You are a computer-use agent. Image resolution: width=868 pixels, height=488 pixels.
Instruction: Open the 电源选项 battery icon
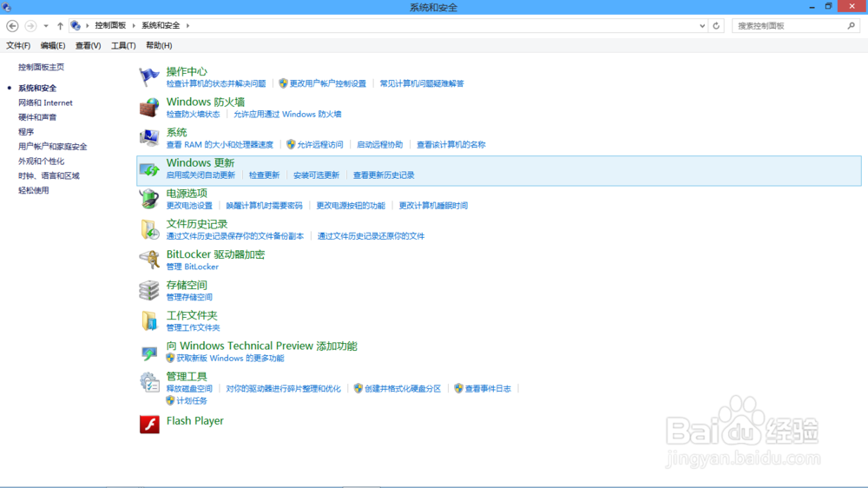(149, 198)
